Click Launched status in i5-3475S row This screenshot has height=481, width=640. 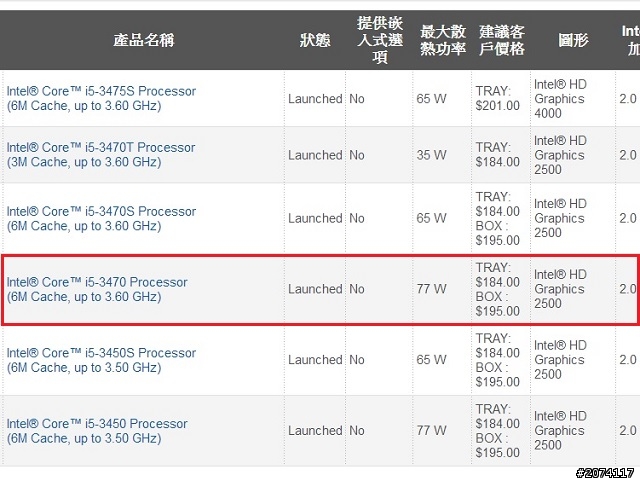[315, 98]
